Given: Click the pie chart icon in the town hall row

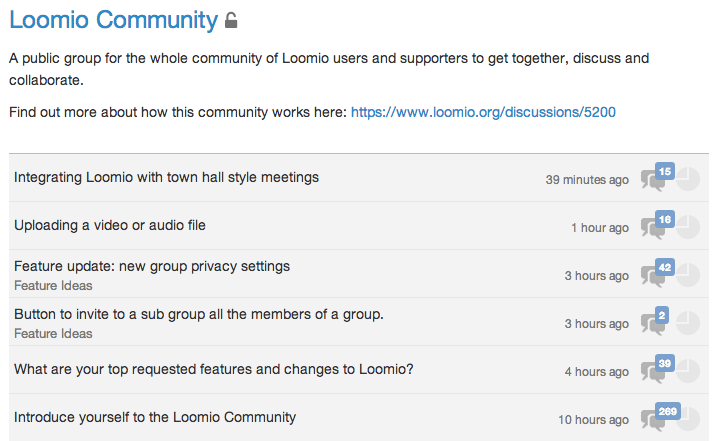Looking at the screenshot, I should pos(688,179).
